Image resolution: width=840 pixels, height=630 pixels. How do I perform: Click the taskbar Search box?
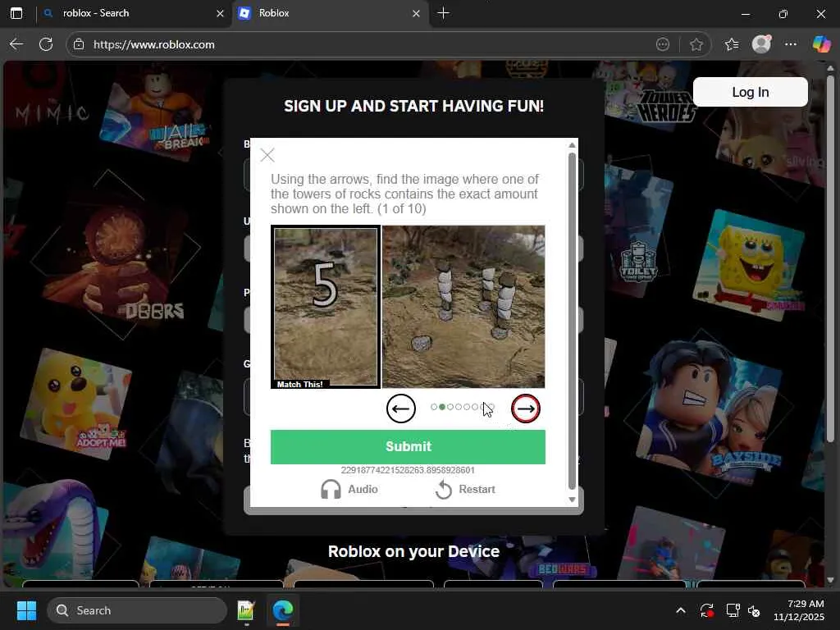click(137, 610)
